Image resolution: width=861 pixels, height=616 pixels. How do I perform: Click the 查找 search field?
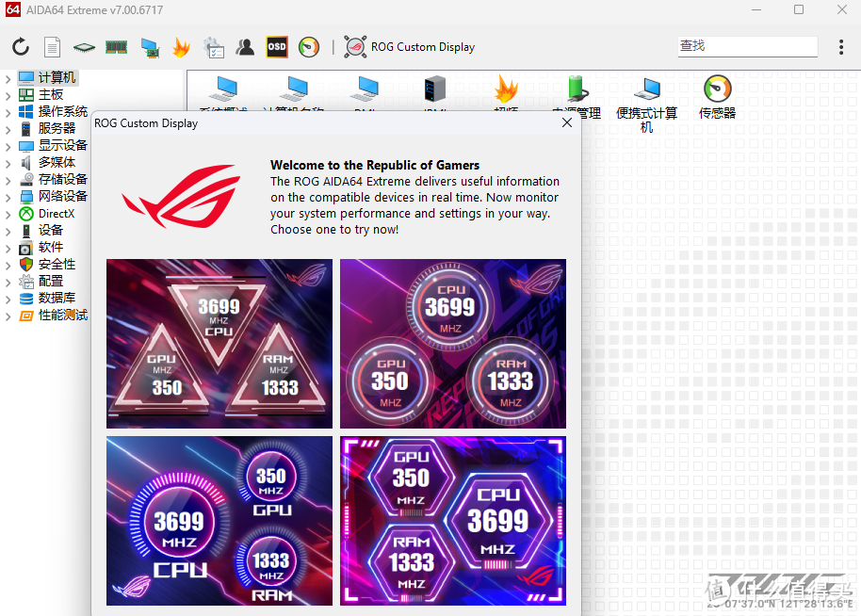tap(747, 46)
